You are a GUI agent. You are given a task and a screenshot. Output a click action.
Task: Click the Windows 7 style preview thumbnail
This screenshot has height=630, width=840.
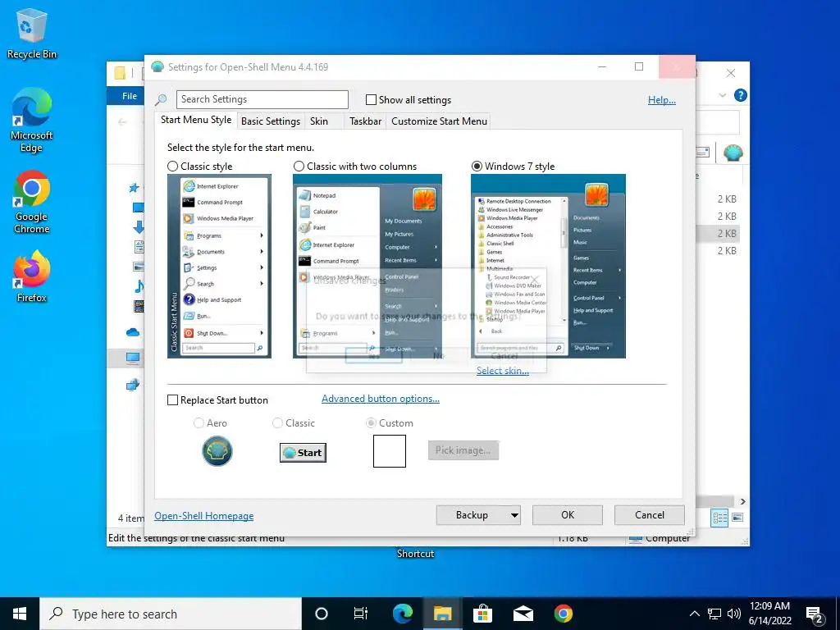click(548, 267)
